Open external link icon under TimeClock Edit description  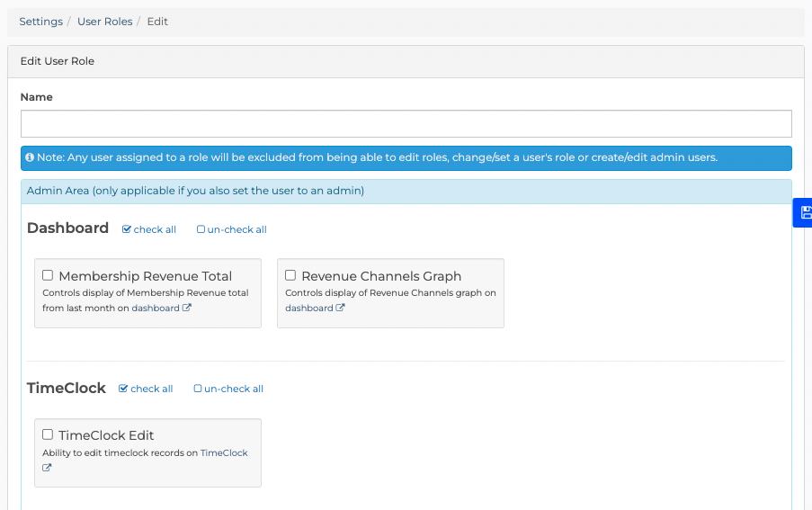47,468
